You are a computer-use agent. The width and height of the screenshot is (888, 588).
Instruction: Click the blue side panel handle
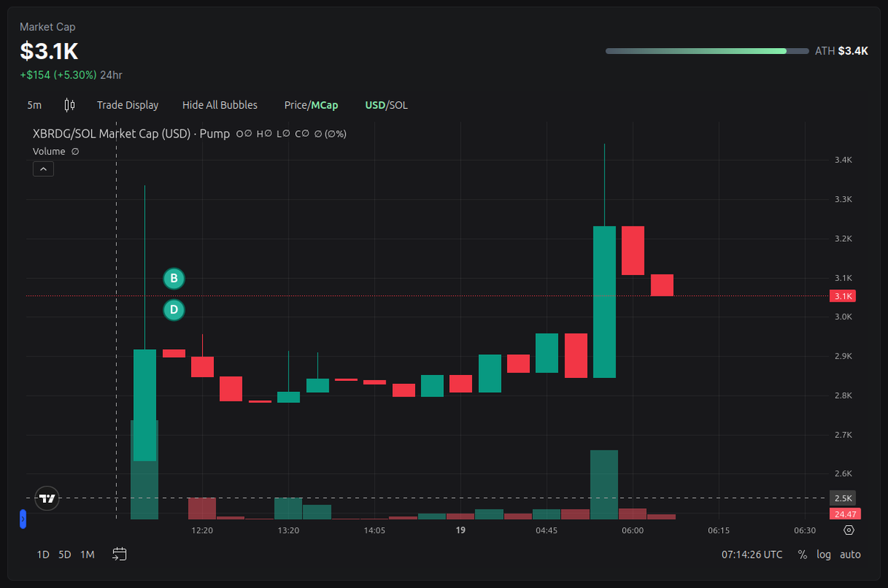[23, 519]
